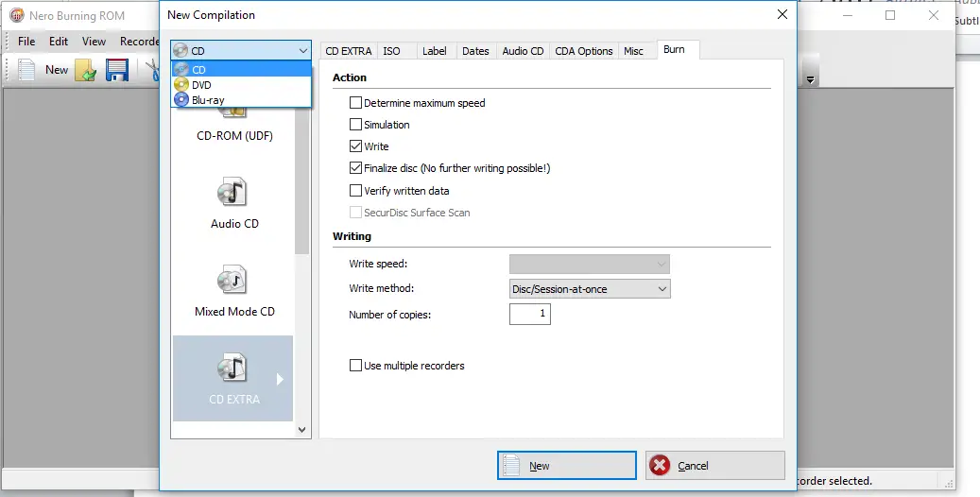The height and width of the screenshot is (497, 980).
Task: Click the New document toolbar icon
Action: click(26, 69)
